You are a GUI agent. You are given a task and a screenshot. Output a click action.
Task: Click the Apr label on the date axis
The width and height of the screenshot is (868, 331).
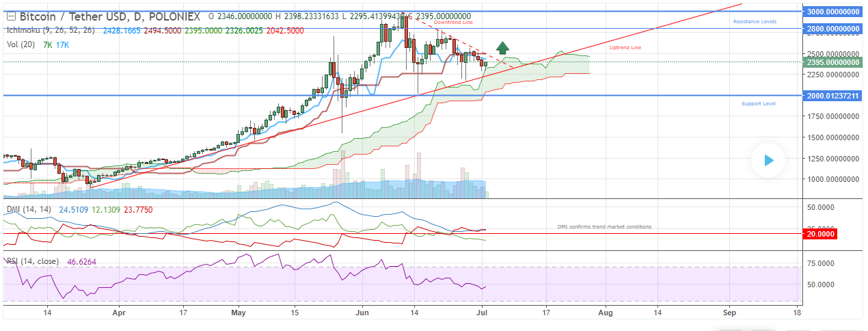[118, 312]
